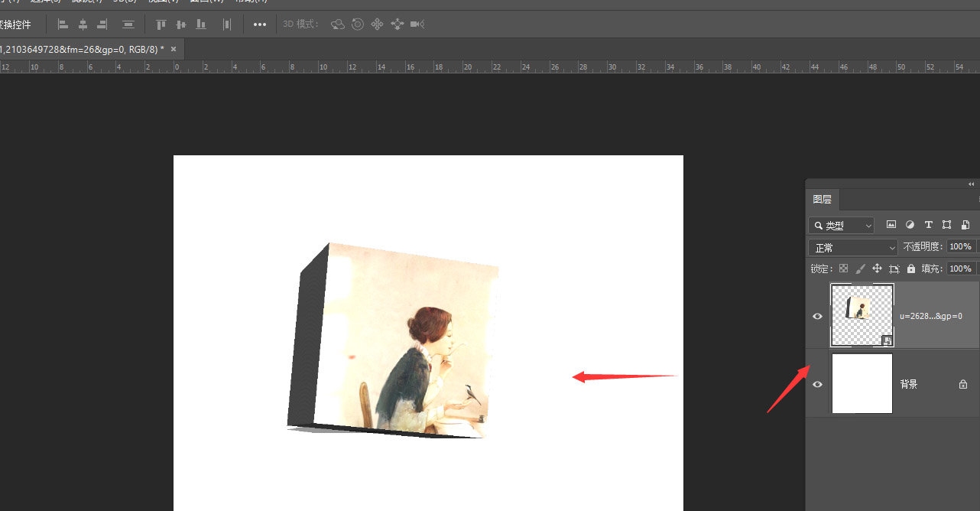This screenshot has height=511, width=980.
Task: Click the lock all icon for layers
Action: pos(910,269)
